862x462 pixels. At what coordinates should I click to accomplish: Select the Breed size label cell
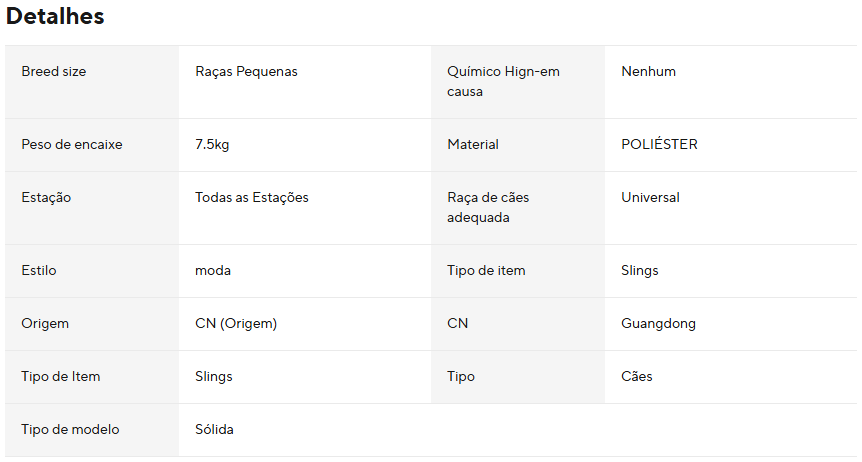click(x=92, y=82)
